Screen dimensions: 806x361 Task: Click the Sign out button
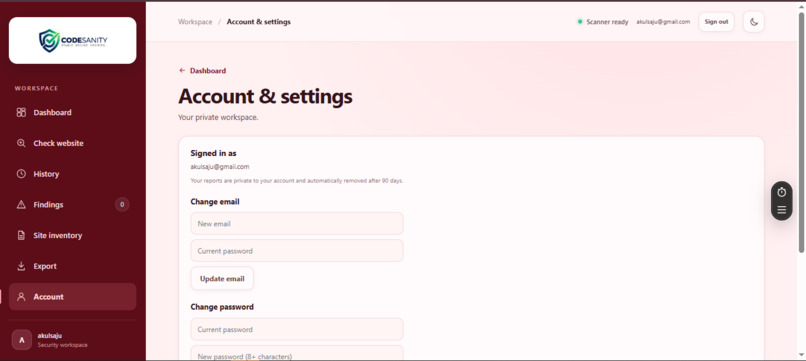point(716,22)
